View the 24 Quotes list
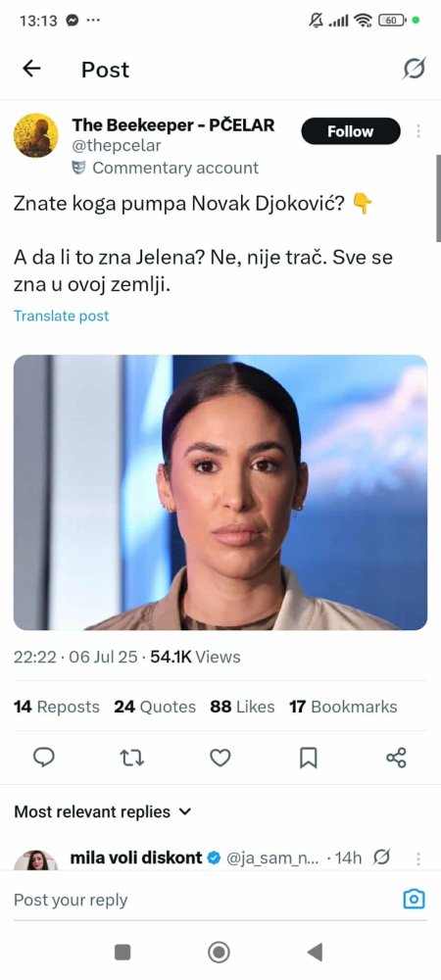This screenshot has height=980, width=441. [x=154, y=707]
